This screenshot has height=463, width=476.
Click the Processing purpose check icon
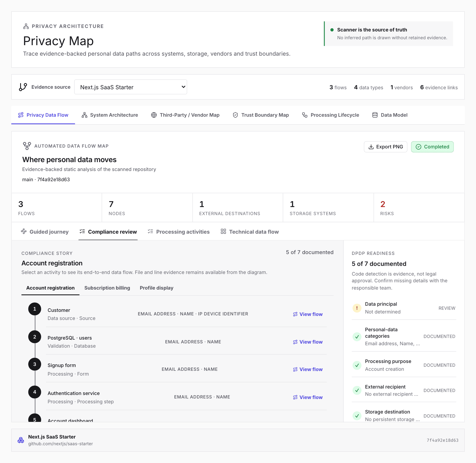click(357, 365)
